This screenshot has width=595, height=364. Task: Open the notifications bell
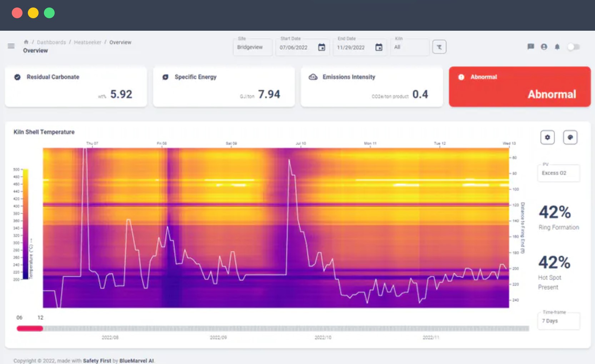coord(557,47)
